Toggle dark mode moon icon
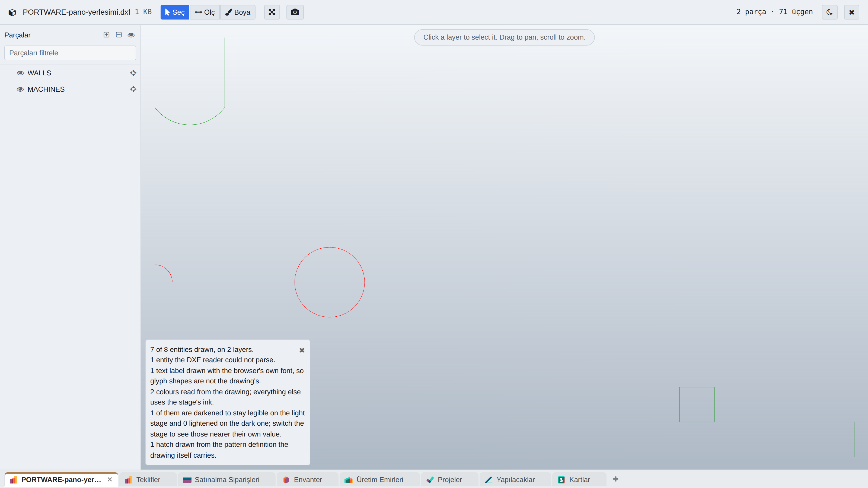 pyautogui.click(x=829, y=12)
